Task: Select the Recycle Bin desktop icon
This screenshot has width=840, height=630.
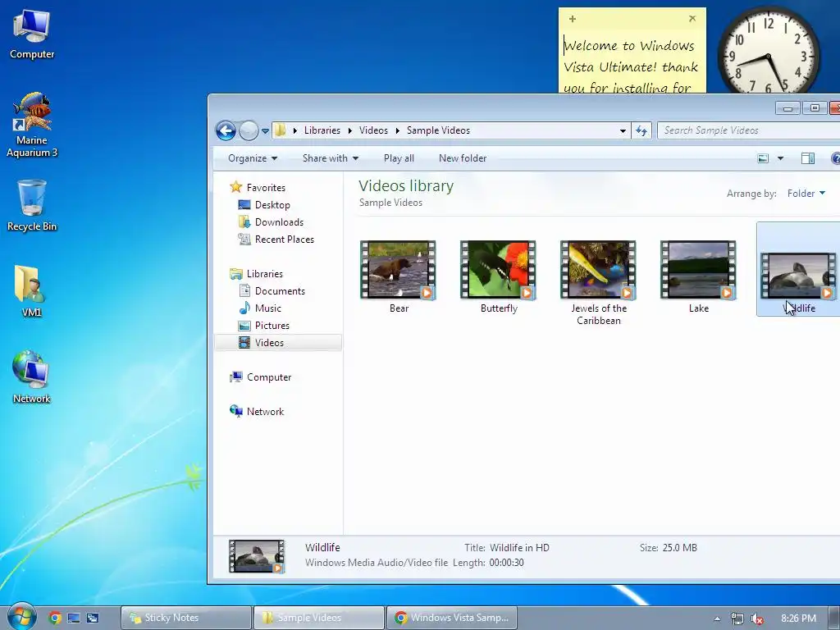Action: coord(32,205)
